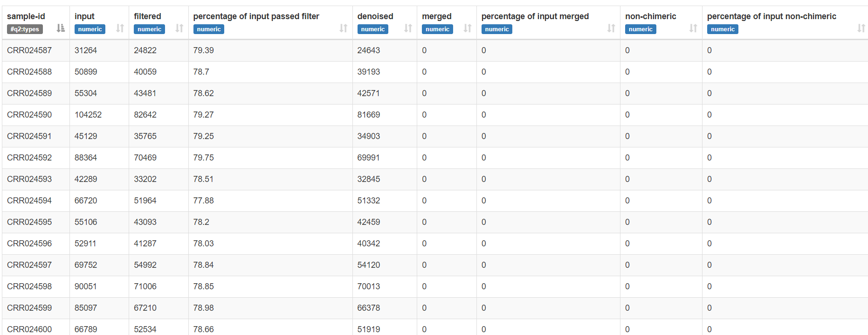Sort the non-chimeric column arrows
Viewport: 868px width, 335px height.
[693, 28]
